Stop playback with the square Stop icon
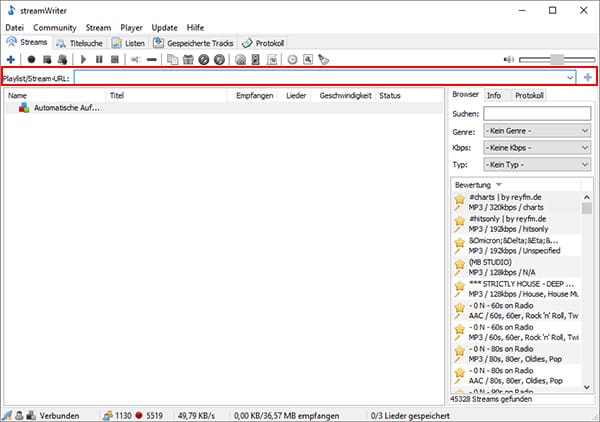 (114, 59)
